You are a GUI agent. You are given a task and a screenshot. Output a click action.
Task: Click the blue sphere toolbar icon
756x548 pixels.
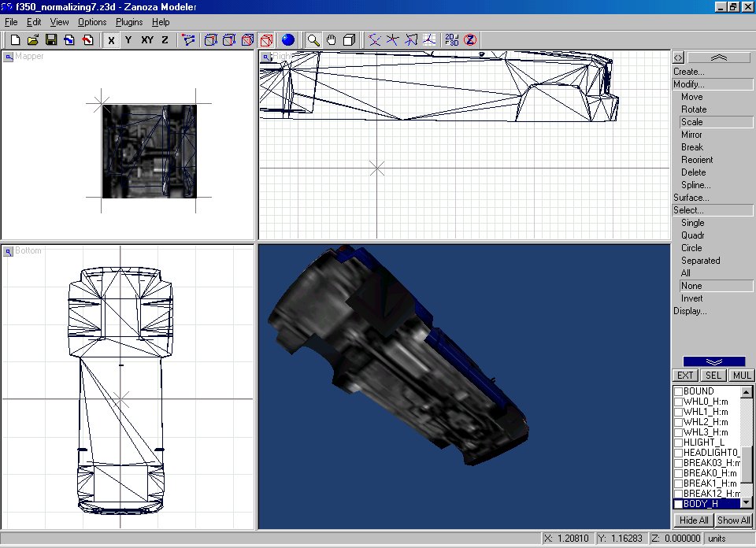pos(287,39)
